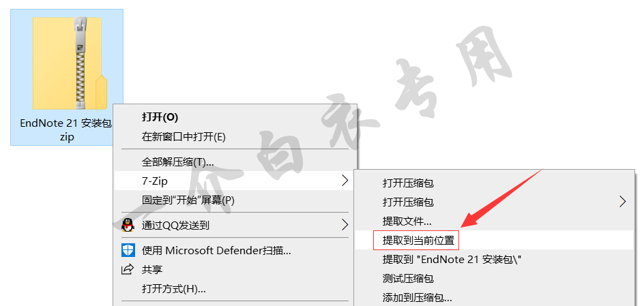Click the QQ penguin icon in menu
The width and height of the screenshot is (644, 306).
[x=128, y=225]
